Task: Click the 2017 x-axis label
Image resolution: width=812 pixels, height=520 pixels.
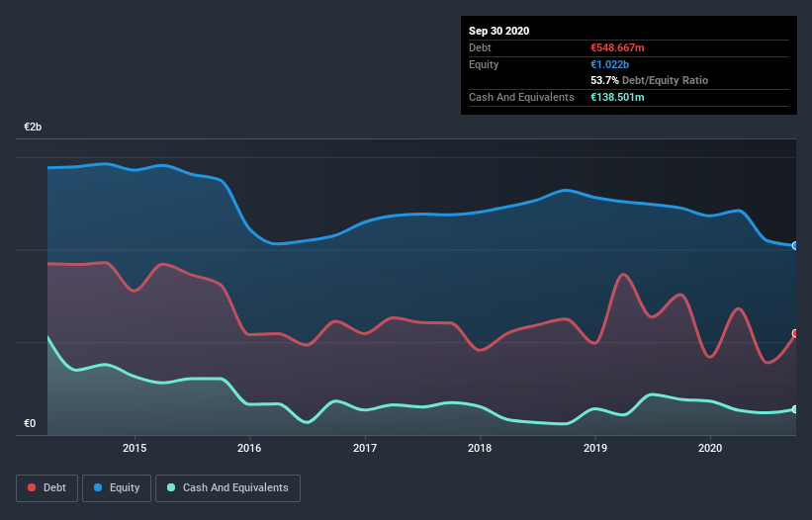Action: click(365, 448)
